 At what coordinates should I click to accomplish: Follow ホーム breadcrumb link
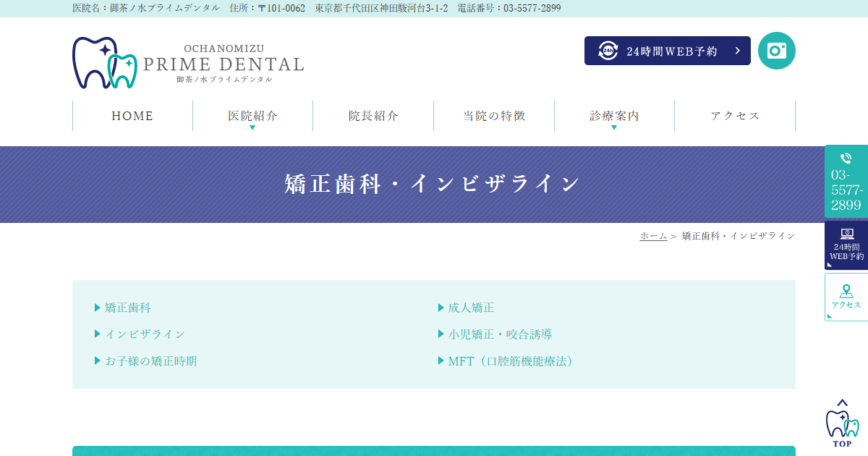tap(653, 236)
